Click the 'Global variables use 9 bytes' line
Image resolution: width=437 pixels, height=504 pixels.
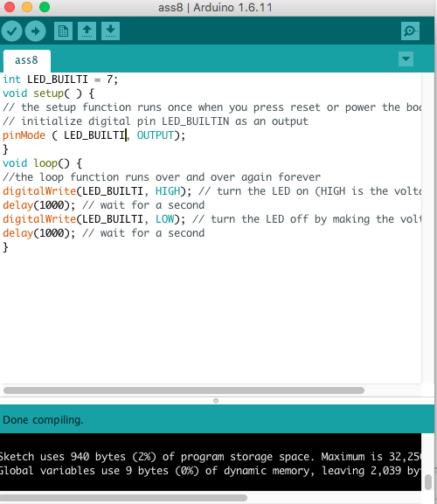tap(211, 471)
